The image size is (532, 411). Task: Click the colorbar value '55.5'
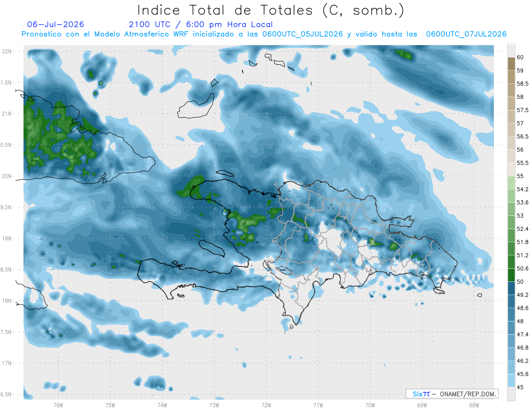point(523,163)
